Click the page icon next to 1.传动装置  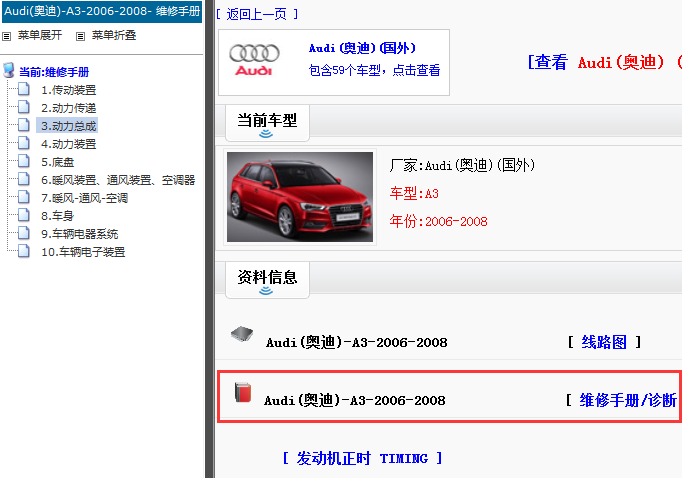(24, 89)
